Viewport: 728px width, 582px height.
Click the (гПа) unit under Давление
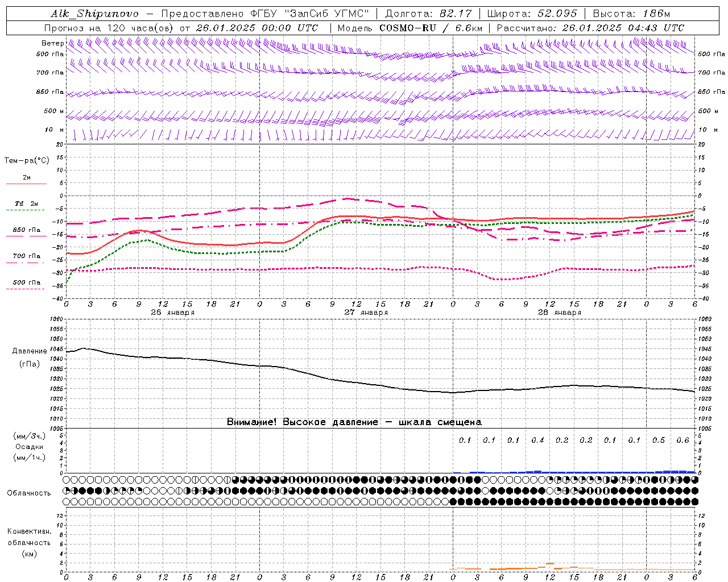[30, 364]
